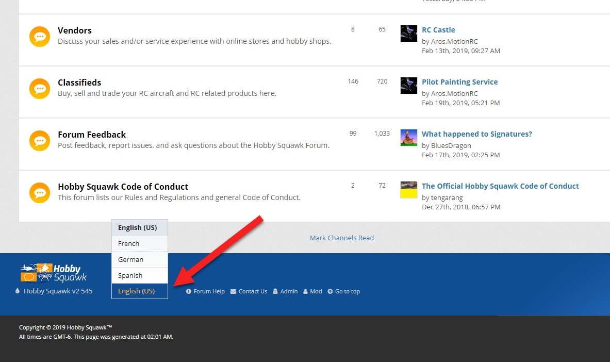Click the Admin person icon
Viewport: 610px width, 364px height.
pyautogui.click(x=275, y=291)
